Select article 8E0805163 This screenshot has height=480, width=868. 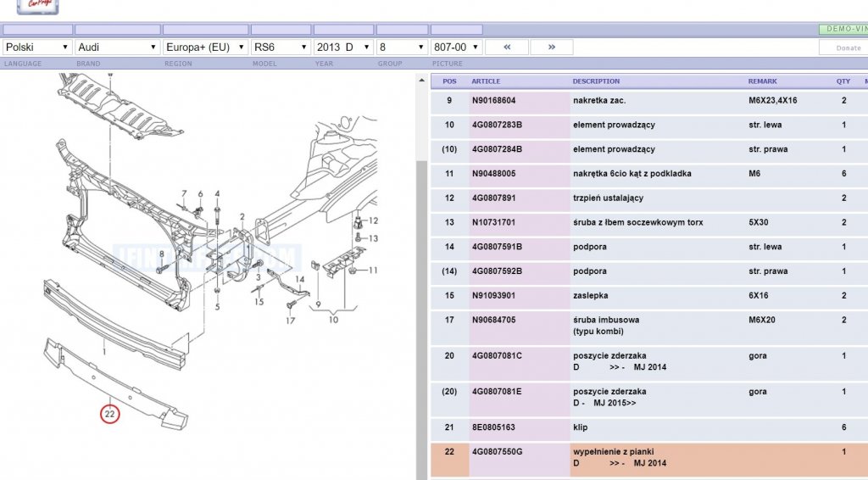coord(493,427)
